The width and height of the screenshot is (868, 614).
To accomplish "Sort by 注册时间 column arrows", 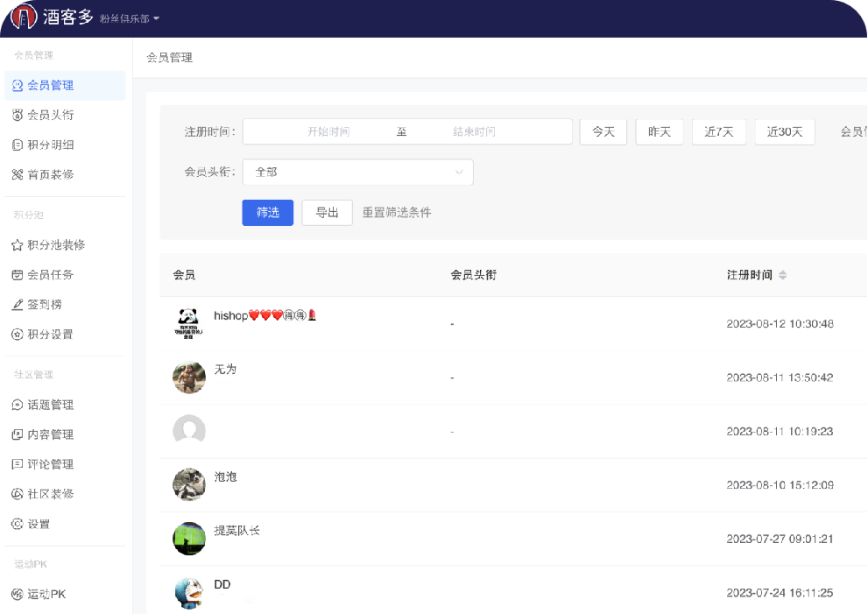I will tap(783, 275).
